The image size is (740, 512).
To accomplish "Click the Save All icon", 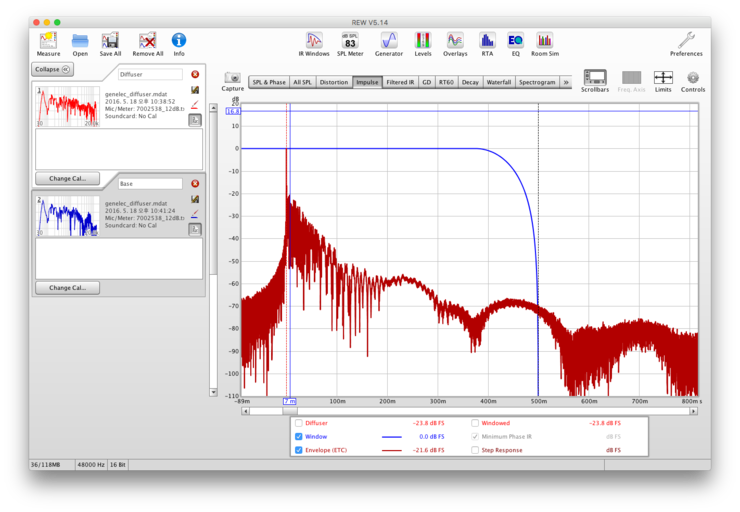I will (x=110, y=42).
